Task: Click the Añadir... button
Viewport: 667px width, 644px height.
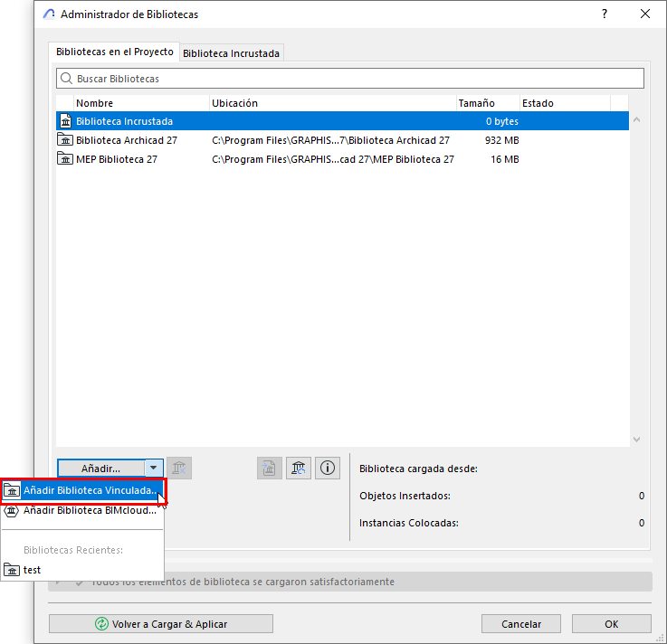Action: pyautogui.click(x=101, y=468)
